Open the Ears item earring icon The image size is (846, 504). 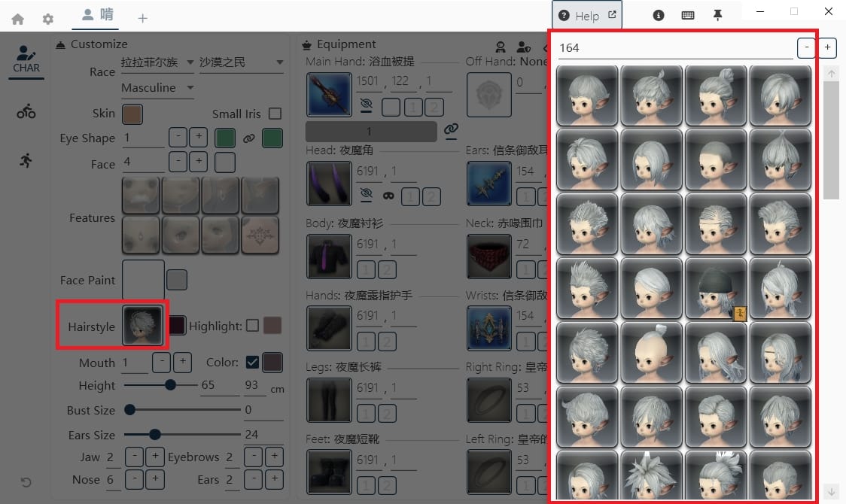click(488, 184)
